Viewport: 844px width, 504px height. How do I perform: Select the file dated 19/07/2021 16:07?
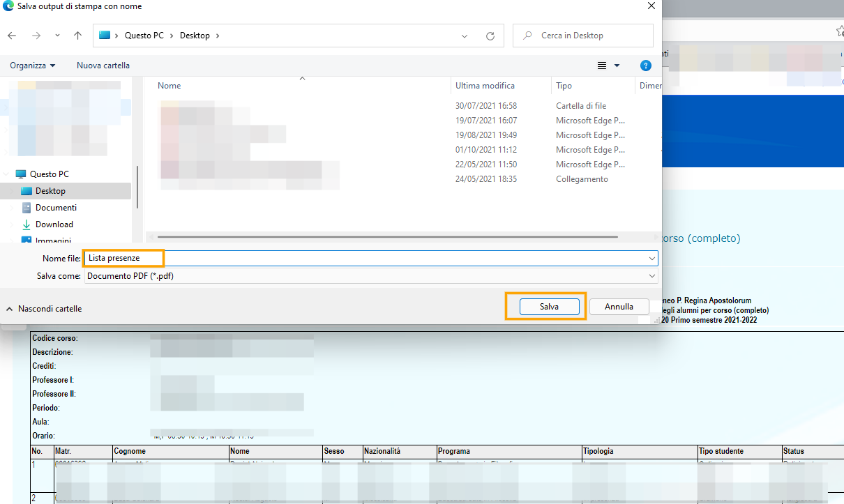(x=403, y=121)
